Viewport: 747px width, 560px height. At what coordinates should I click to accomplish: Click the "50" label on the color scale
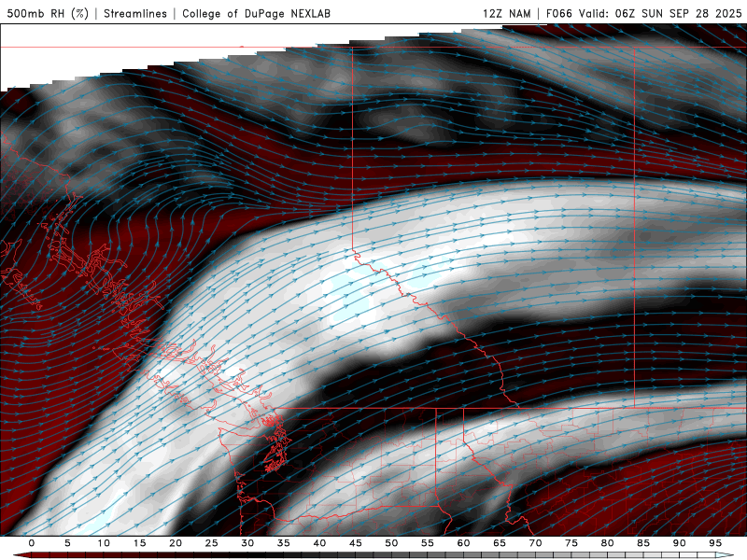coord(391,543)
